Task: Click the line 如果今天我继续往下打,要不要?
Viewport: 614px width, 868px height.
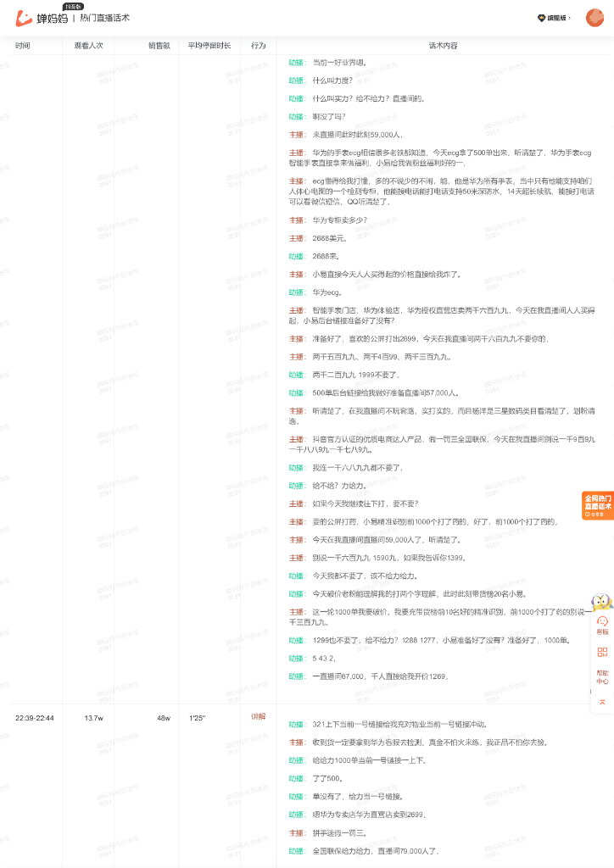Action: (366, 504)
